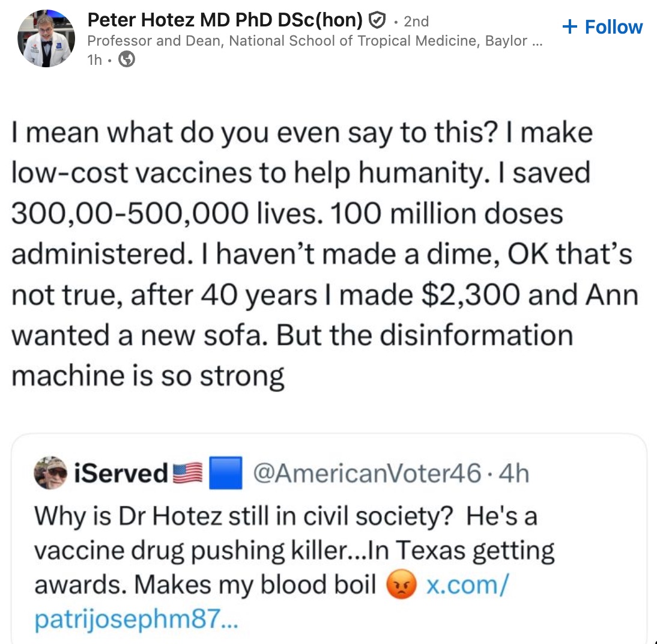Click the LinkedIn verified badge next to Hotez's name

point(378,20)
